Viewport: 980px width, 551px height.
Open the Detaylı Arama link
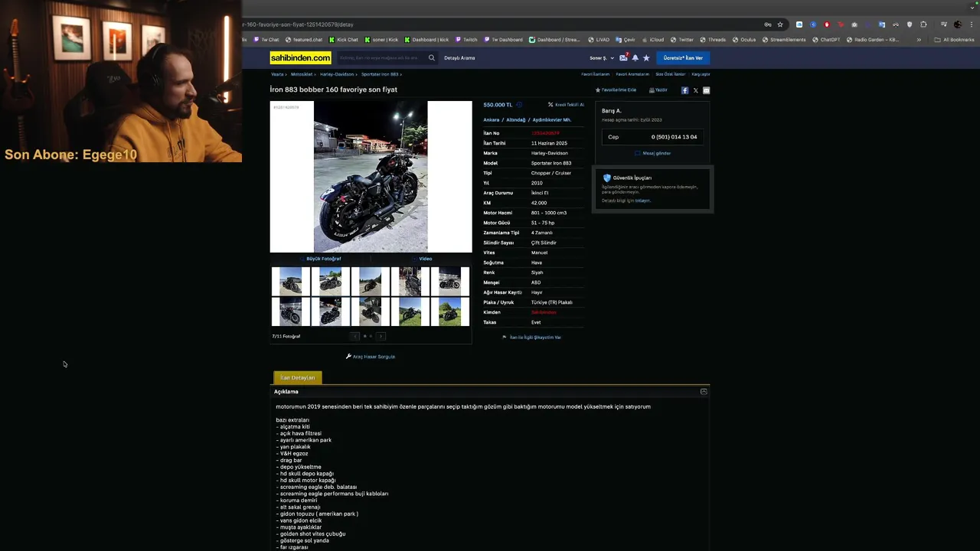point(459,58)
